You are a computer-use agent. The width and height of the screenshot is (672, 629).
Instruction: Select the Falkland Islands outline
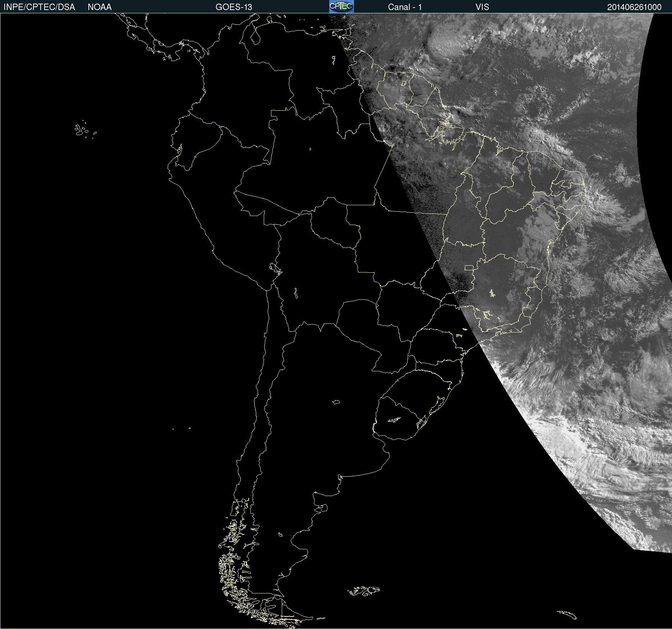coord(364,591)
